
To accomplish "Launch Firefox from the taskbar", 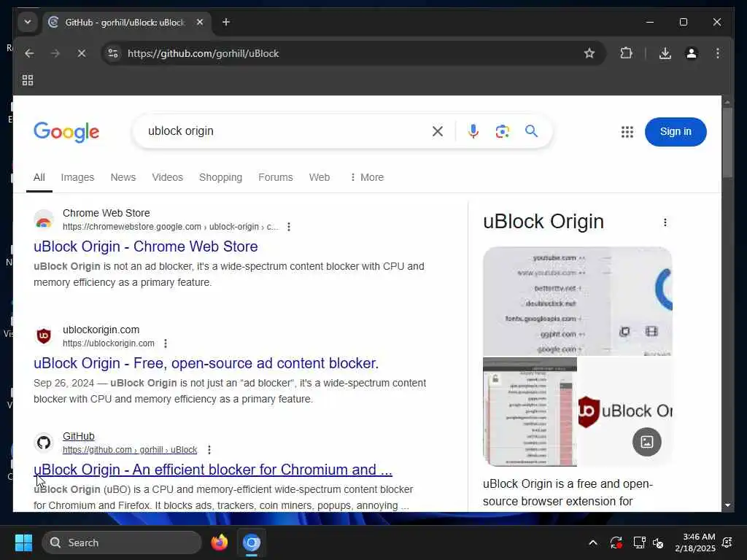I will [x=219, y=542].
